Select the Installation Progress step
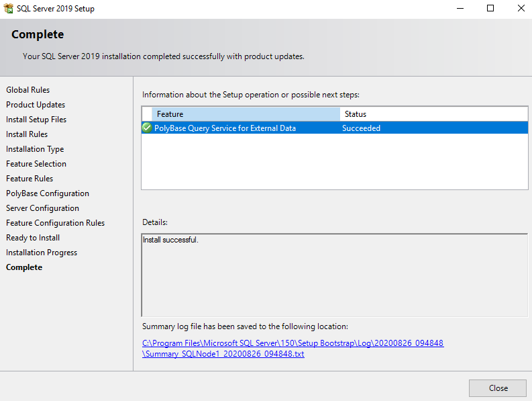This screenshot has width=532, height=401. tap(42, 253)
